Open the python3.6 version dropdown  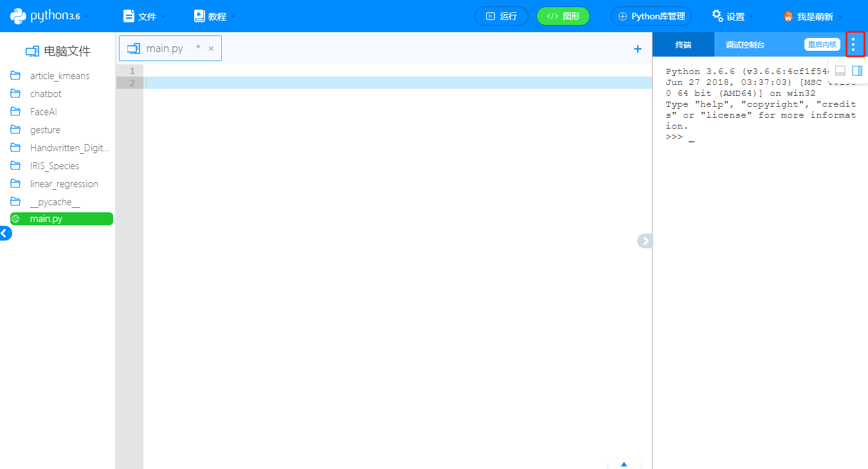point(50,16)
